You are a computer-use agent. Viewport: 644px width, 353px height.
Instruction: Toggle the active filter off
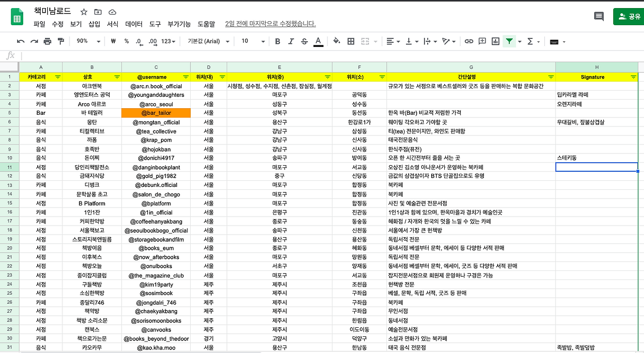click(x=510, y=41)
